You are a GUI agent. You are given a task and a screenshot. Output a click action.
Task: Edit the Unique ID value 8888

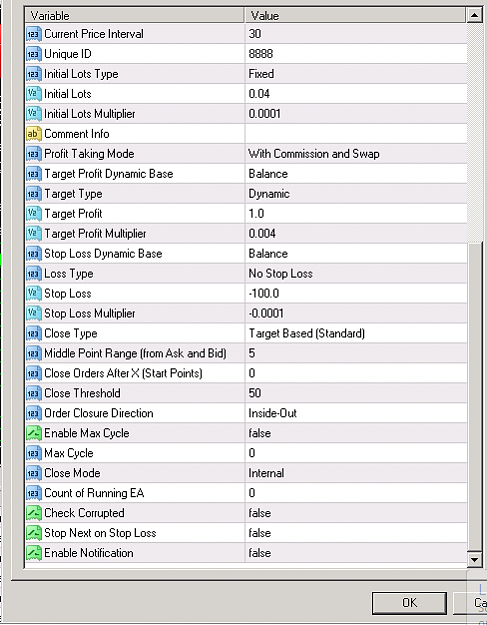pos(356,54)
